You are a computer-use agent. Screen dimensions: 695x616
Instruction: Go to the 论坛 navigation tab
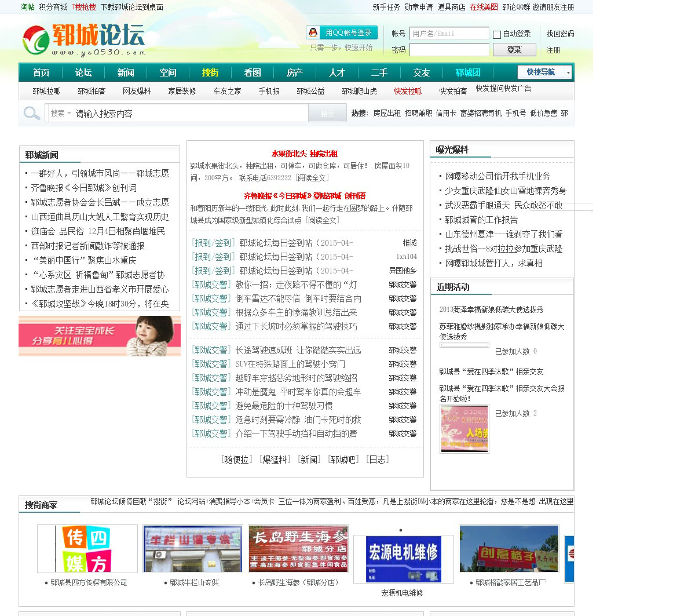pyautogui.click(x=83, y=72)
